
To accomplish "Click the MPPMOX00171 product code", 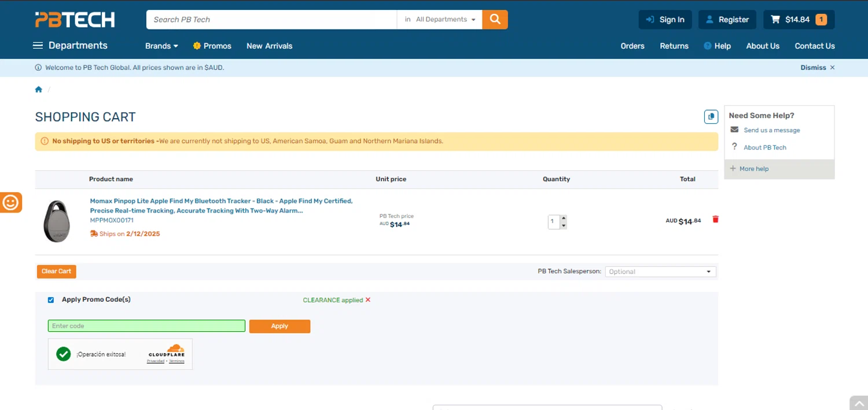I will point(112,221).
